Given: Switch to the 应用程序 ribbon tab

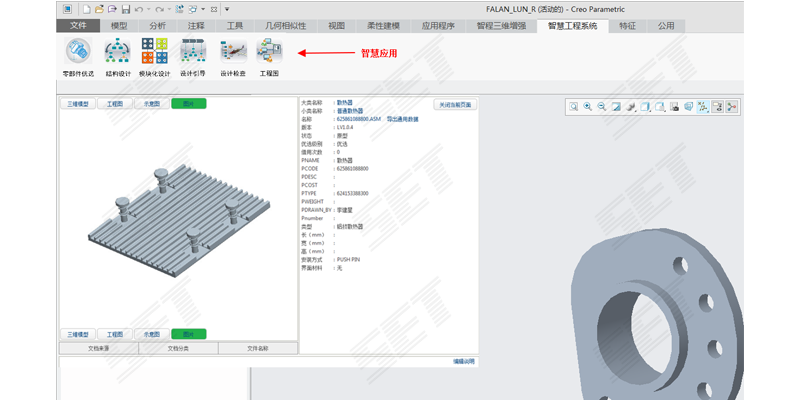Looking at the screenshot, I should (x=438, y=26).
